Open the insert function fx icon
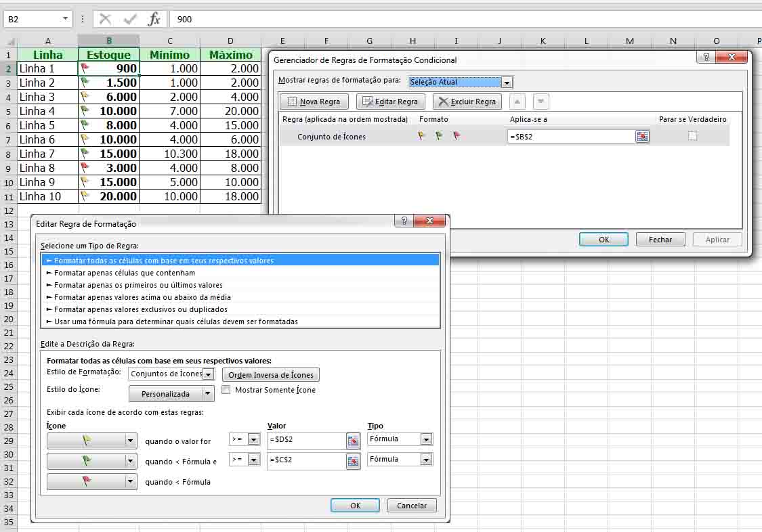This screenshot has width=762, height=532. pos(154,19)
